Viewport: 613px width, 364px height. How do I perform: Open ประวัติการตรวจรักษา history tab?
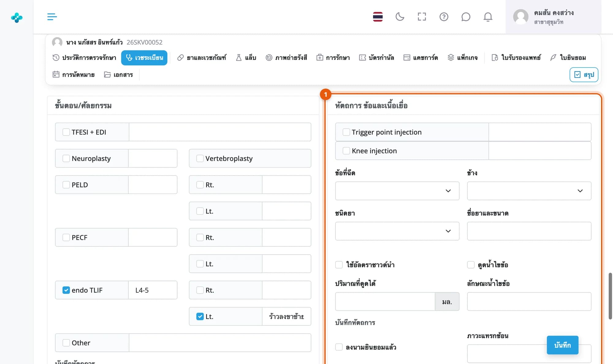pos(84,58)
